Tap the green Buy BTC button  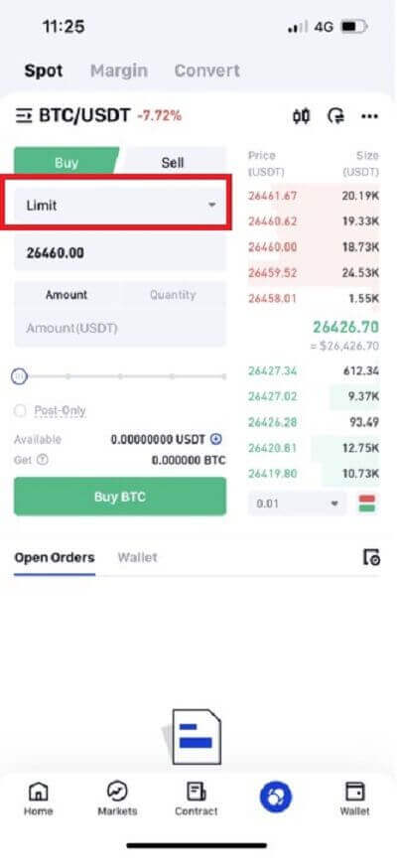(x=120, y=497)
